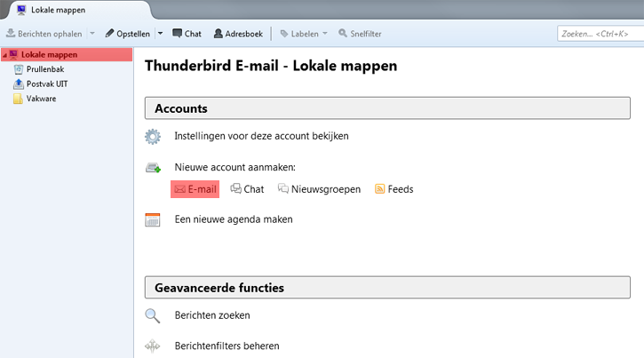This screenshot has width=644, height=358.
Task: Click the orange Feeds RSS icon
Action: pyautogui.click(x=380, y=189)
